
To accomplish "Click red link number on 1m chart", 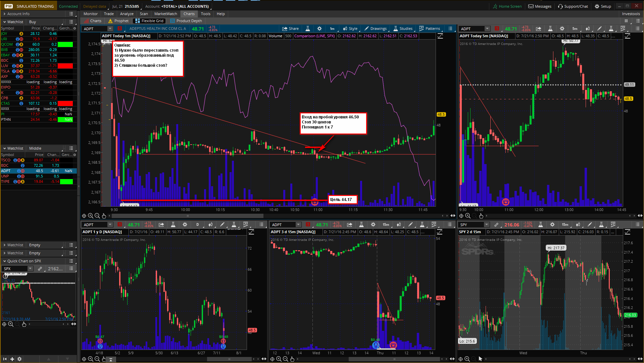I will pyautogui.click(x=119, y=29).
